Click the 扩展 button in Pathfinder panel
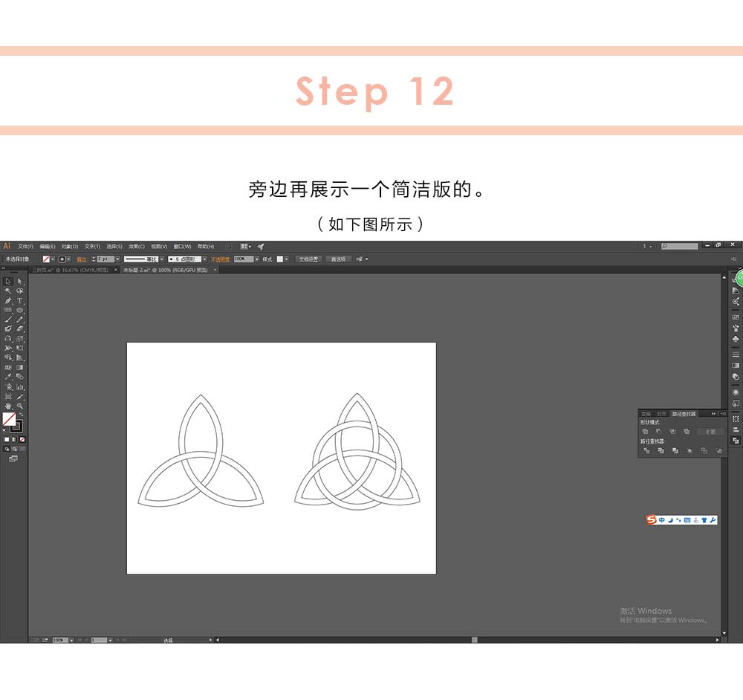The width and height of the screenshot is (743, 700). click(x=711, y=431)
